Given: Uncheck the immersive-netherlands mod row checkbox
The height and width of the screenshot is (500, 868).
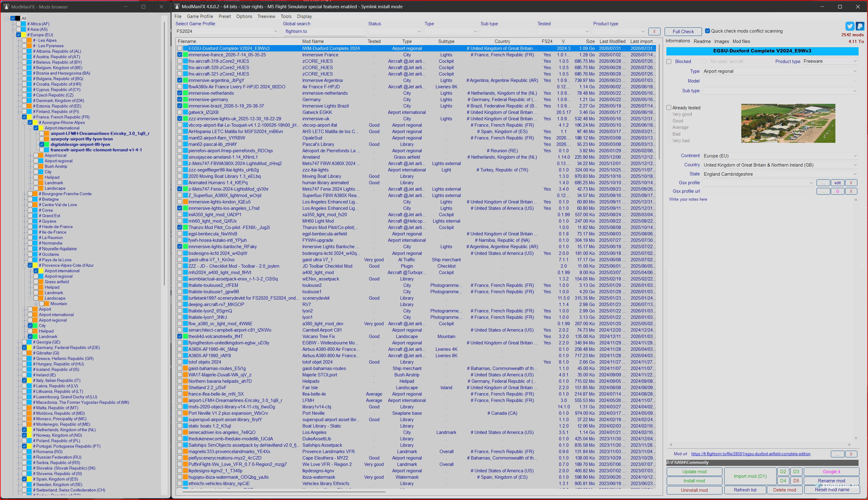Looking at the screenshot, I should pos(180,93).
